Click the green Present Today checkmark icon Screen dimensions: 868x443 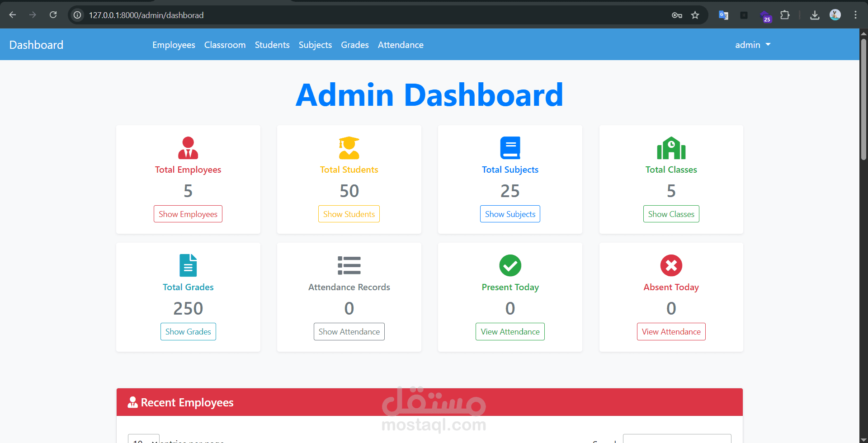click(510, 265)
